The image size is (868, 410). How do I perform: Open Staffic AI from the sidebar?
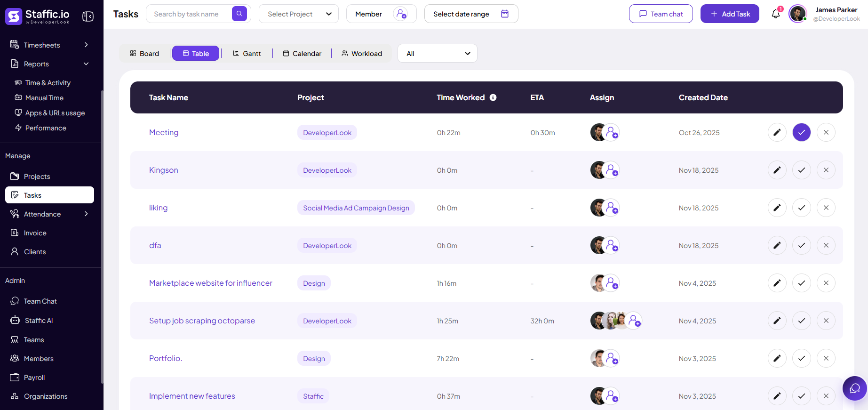point(49,320)
